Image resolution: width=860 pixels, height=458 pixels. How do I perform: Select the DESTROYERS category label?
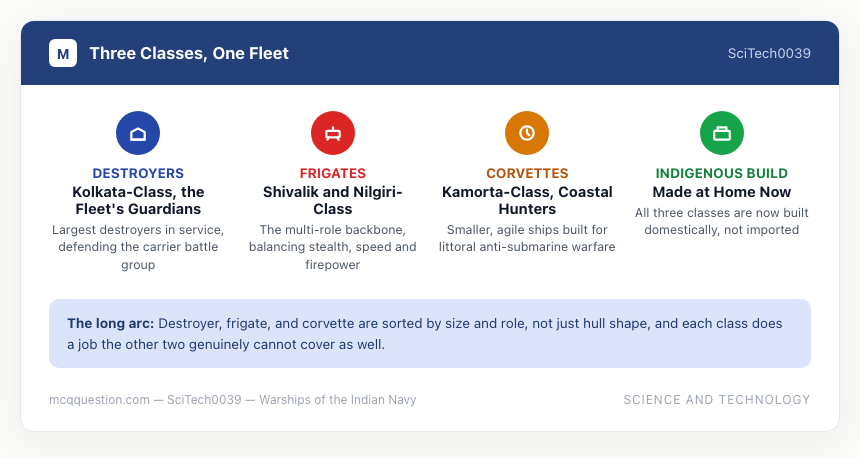[x=138, y=173]
